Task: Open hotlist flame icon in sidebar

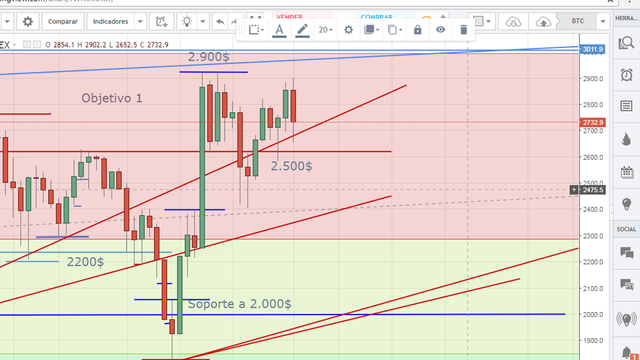Action: click(x=626, y=139)
